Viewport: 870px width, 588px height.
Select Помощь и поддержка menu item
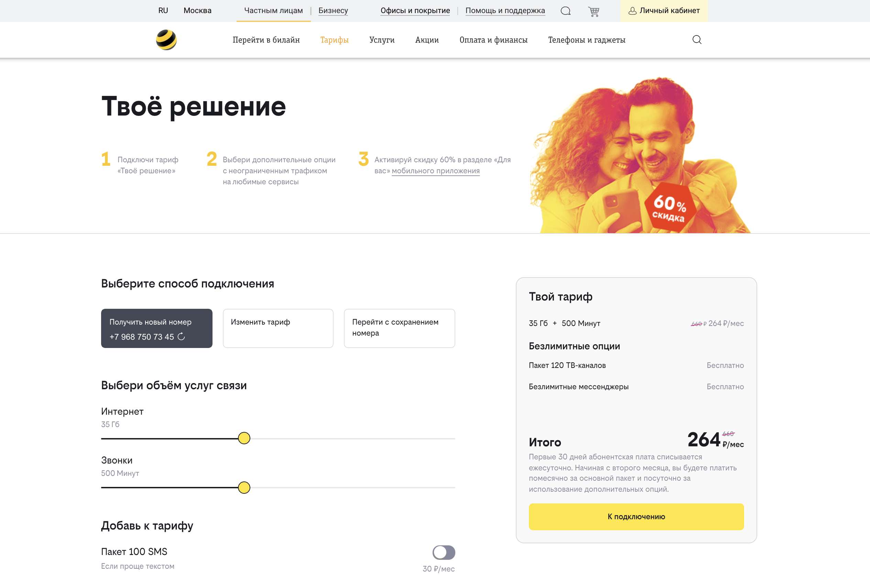(x=505, y=11)
